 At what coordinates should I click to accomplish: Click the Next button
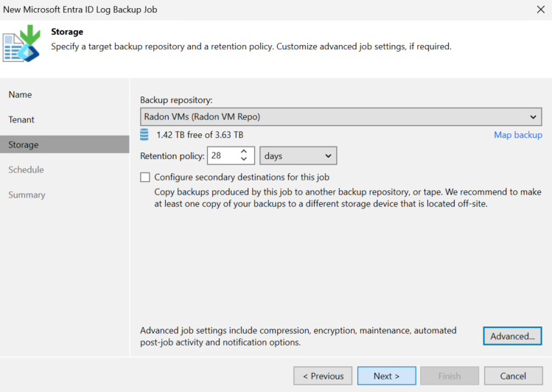pos(386,376)
